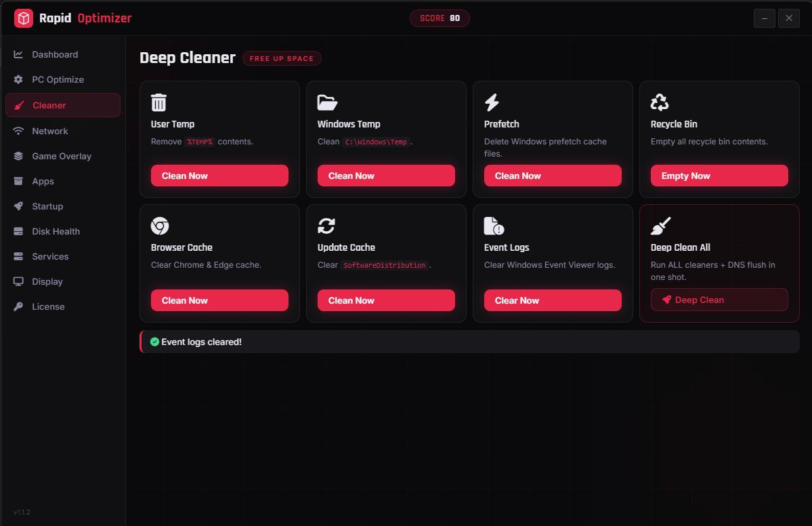This screenshot has height=526, width=812.
Task: Open the Network section
Action: 63,131
